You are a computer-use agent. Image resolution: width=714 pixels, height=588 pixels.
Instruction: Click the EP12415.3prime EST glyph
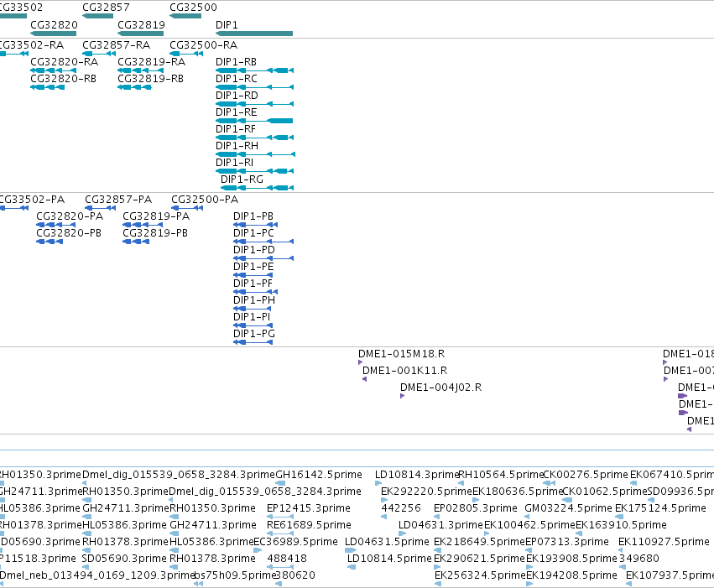[280, 517]
